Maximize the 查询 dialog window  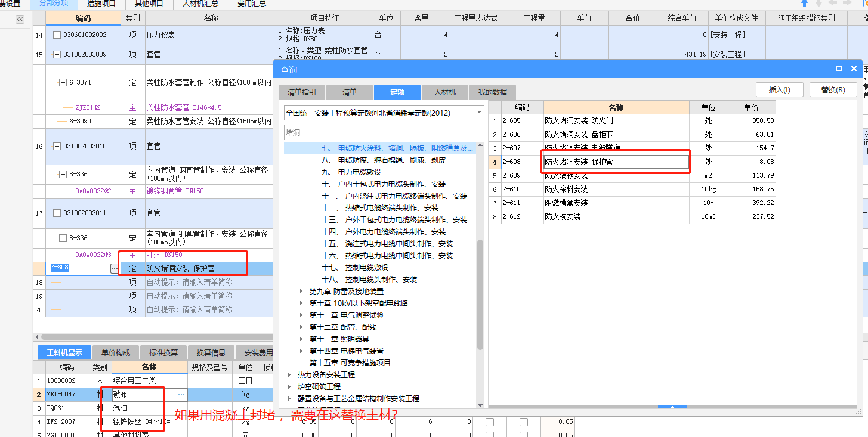839,69
